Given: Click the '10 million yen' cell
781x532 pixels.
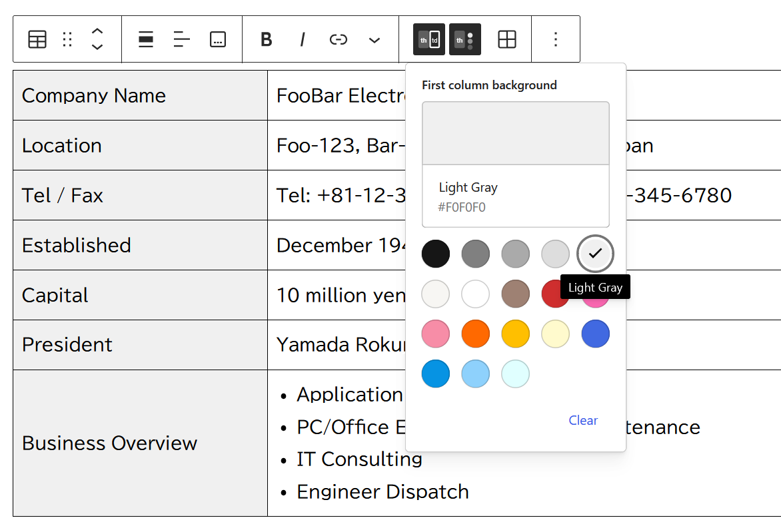Looking at the screenshot, I should point(341,295).
